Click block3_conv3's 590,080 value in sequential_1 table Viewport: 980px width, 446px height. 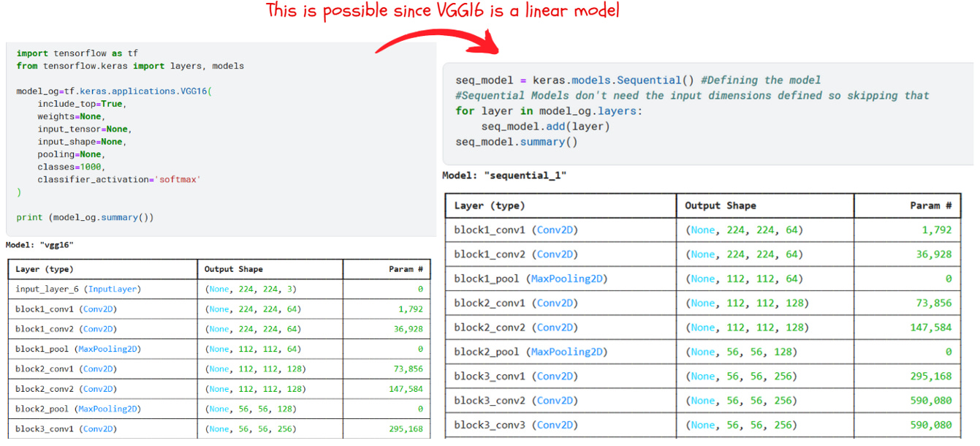click(930, 425)
